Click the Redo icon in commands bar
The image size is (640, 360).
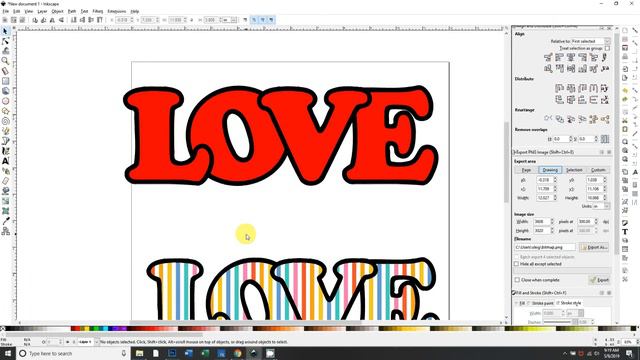(625, 99)
